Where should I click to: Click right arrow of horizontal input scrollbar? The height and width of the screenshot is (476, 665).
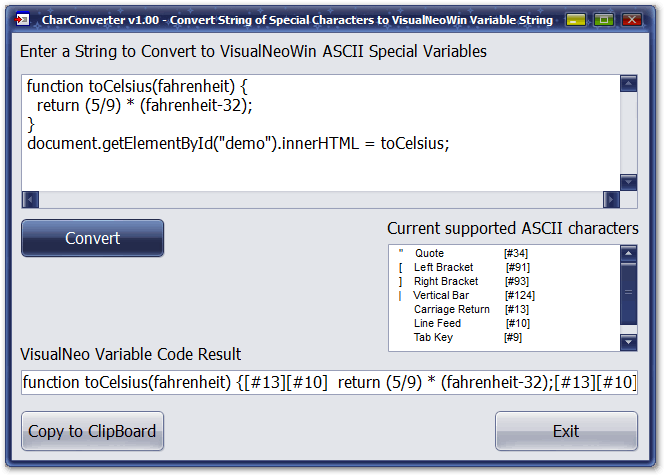pyautogui.click(x=611, y=199)
